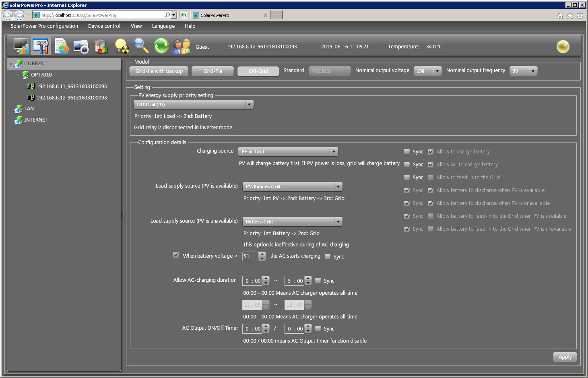This screenshot has height=378, width=588.
Task: Click the picture with clock icon
Action: click(x=81, y=46)
